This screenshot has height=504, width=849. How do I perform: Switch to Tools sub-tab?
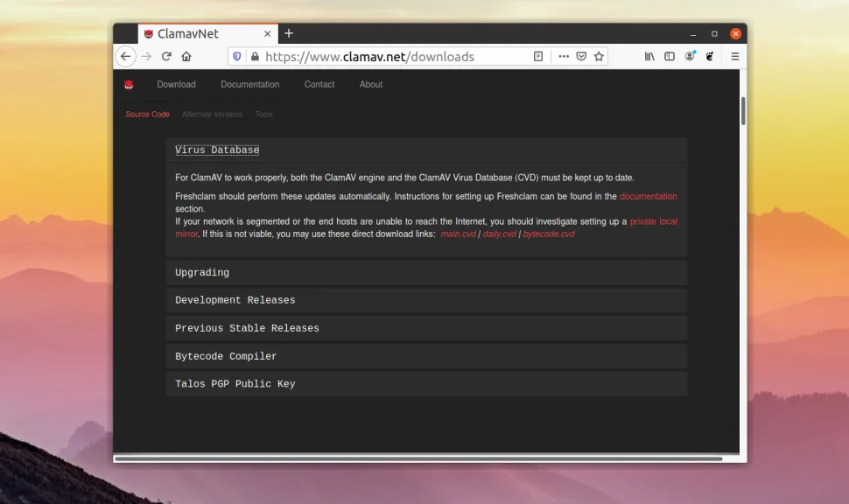(263, 115)
